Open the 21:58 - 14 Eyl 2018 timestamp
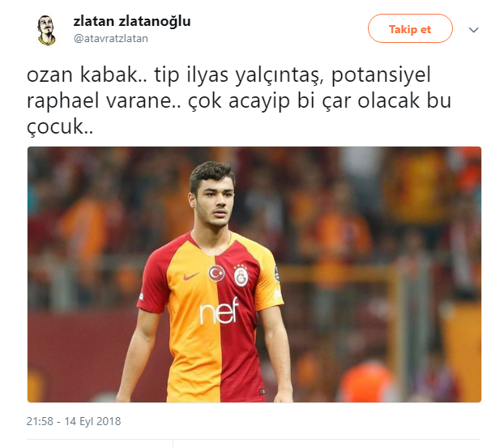 tap(74, 421)
